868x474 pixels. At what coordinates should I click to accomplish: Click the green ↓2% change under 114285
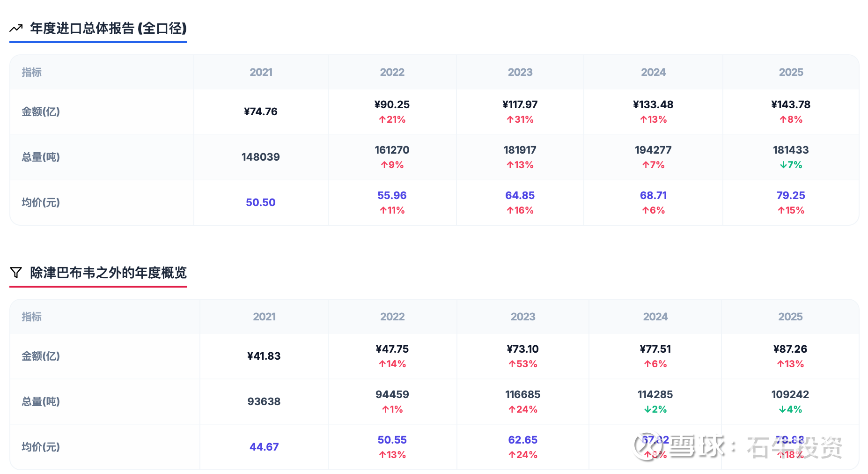click(x=655, y=409)
